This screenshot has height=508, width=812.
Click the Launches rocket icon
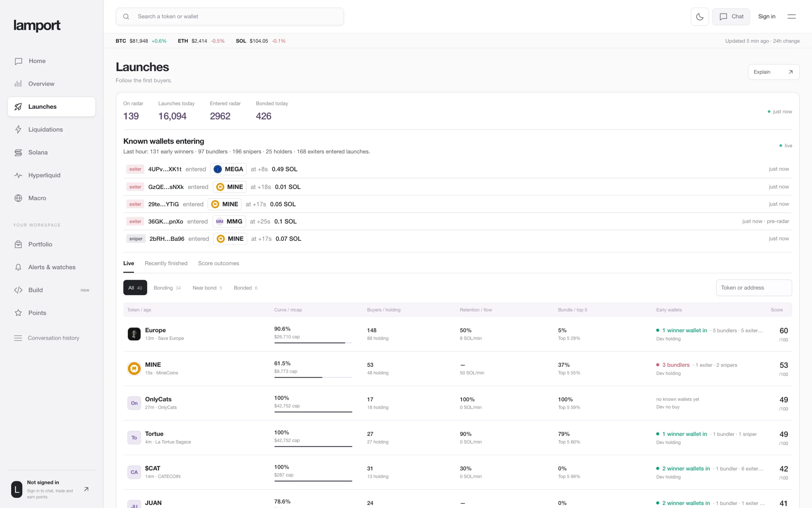point(18,107)
